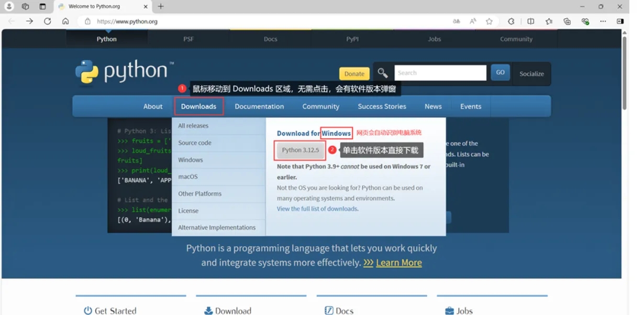Open the Browser essentials heart icon
Viewport: 644px width, 315px height.
pos(585,21)
